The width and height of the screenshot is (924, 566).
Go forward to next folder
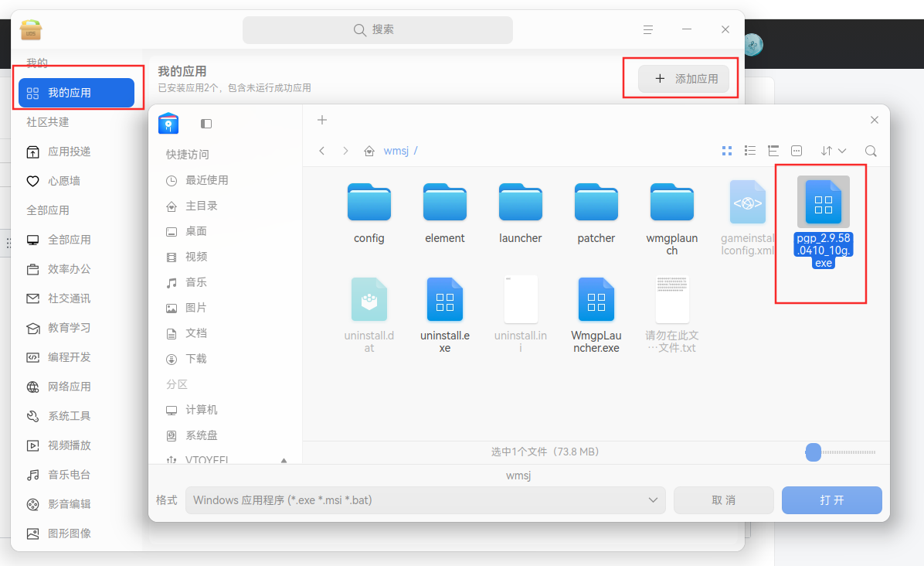pos(345,151)
